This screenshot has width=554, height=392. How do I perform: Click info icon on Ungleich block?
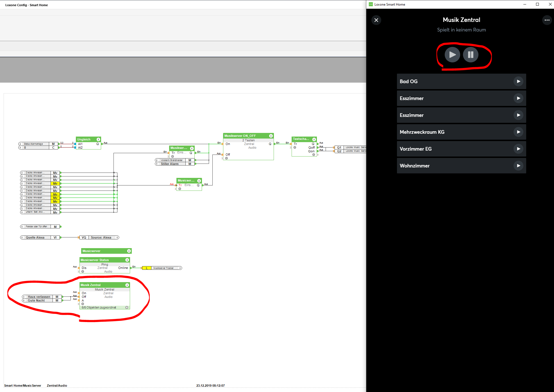coord(98,139)
